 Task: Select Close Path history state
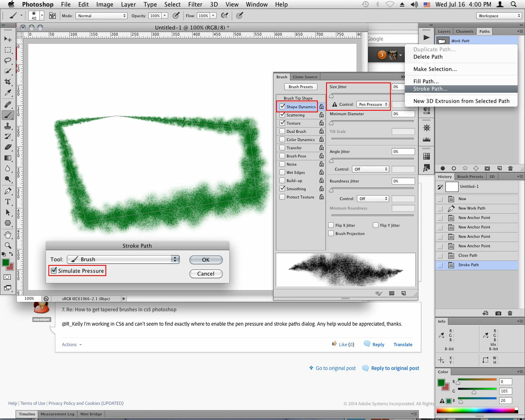[476, 255]
